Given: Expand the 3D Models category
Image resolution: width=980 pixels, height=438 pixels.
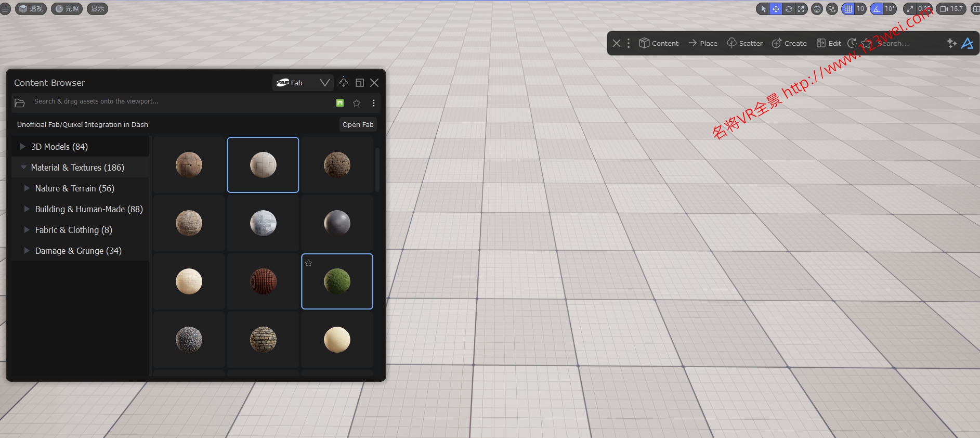Looking at the screenshot, I should (22, 147).
